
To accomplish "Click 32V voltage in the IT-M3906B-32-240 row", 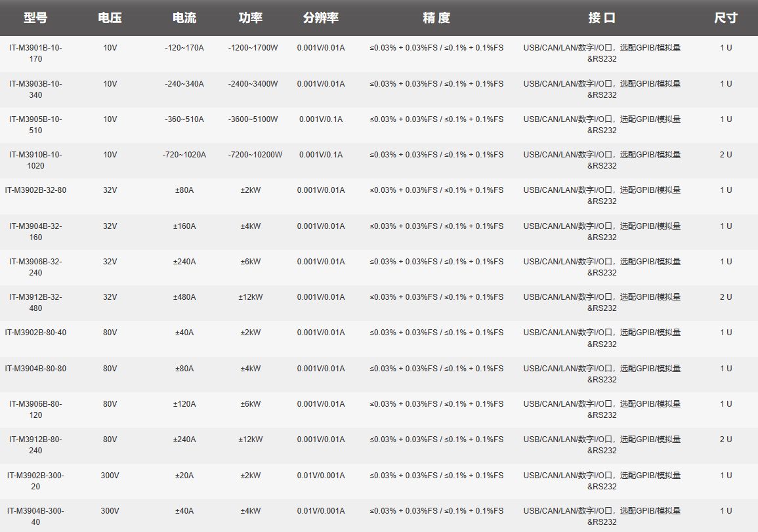I will [x=110, y=262].
